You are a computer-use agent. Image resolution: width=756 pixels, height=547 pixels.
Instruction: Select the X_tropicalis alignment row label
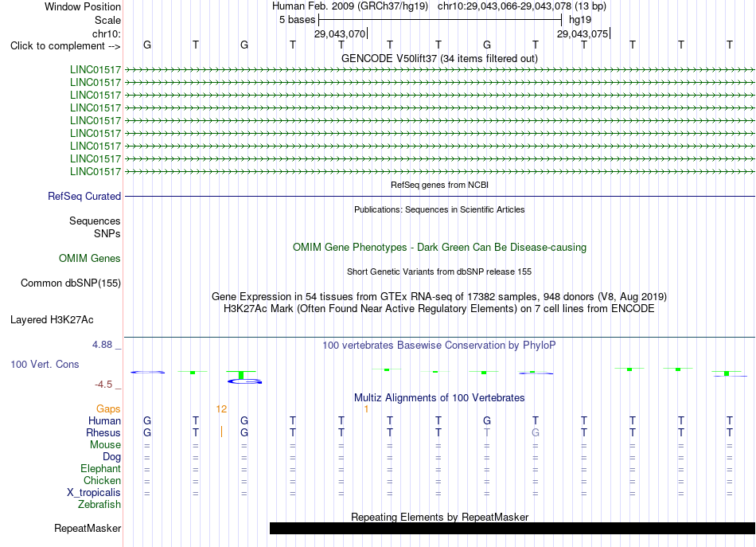(x=94, y=493)
